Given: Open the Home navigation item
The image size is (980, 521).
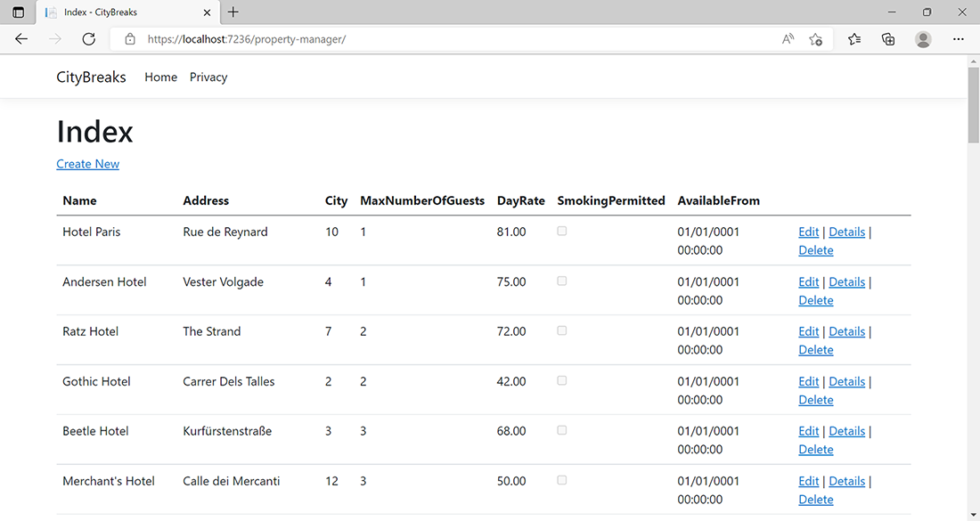Looking at the screenshot, I should point(160,77).
